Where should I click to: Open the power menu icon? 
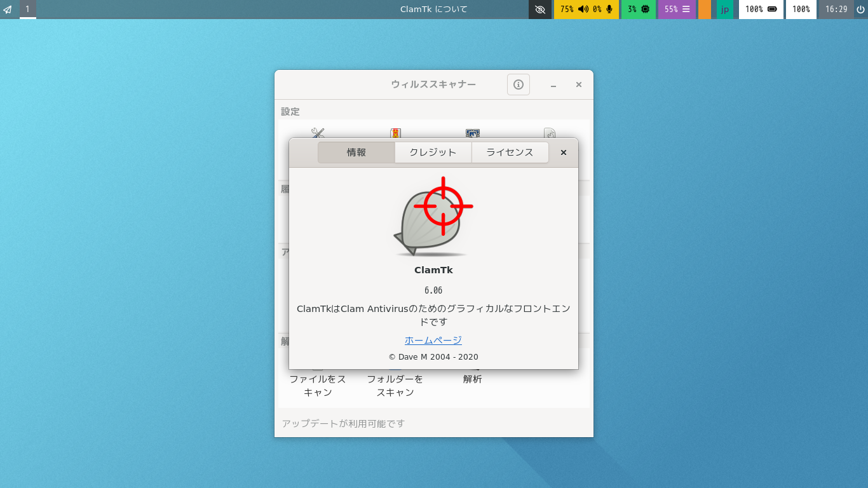[x=860, y=10]
